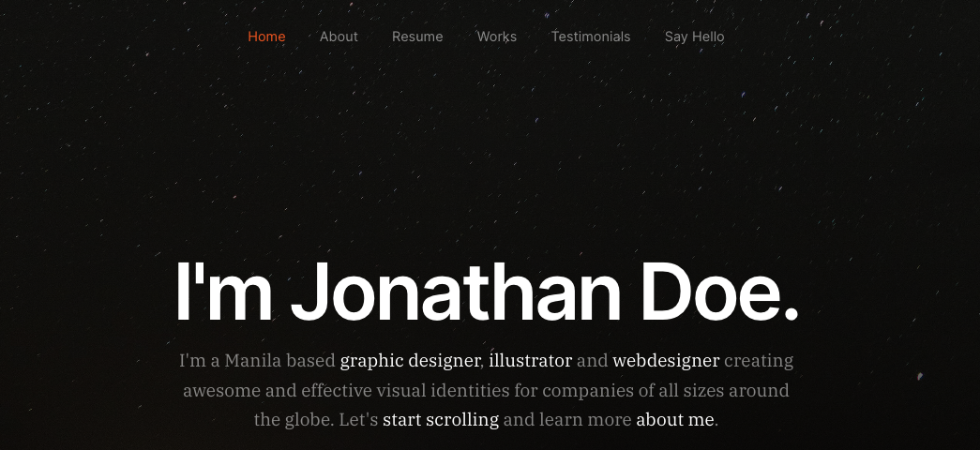Click the word 'Doe.' in the headline
Image resolution: width=980 pixels, height=450 pixels.
tap(719, 292)
